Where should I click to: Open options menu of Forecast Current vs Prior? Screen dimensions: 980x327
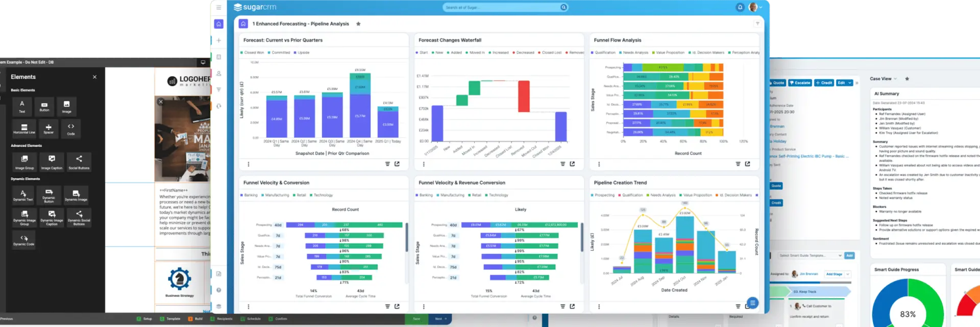coord(249,165)
